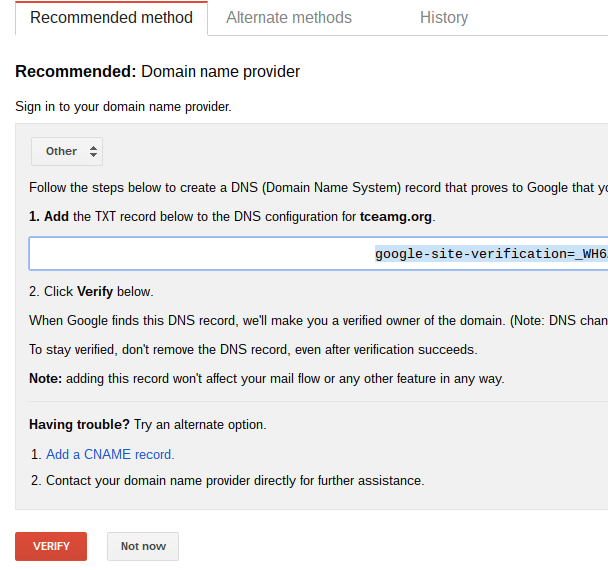
Task: Click the bold tceamg.org domain name
Action: (397, 216)
